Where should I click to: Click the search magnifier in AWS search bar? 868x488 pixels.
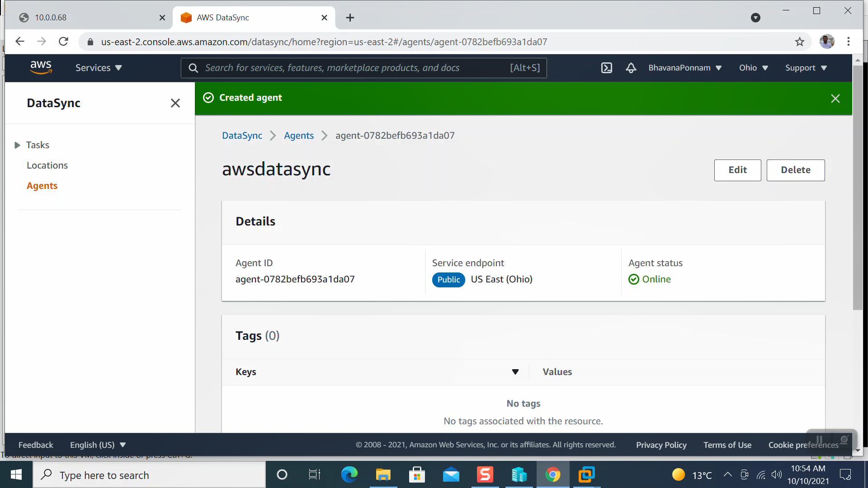[x=193, y=68]
